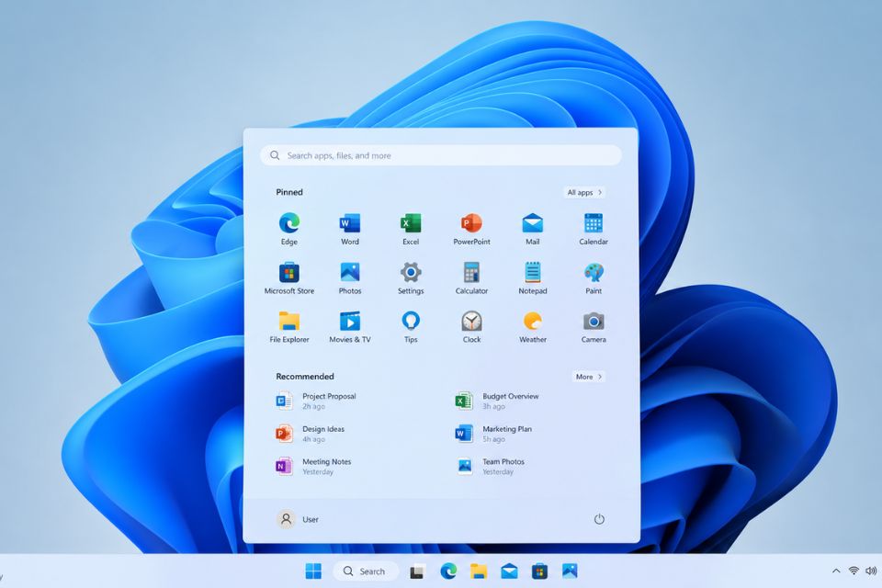This screenshot has height=588, width=882.
Task: Launch the Camera app
Action: 594,327
